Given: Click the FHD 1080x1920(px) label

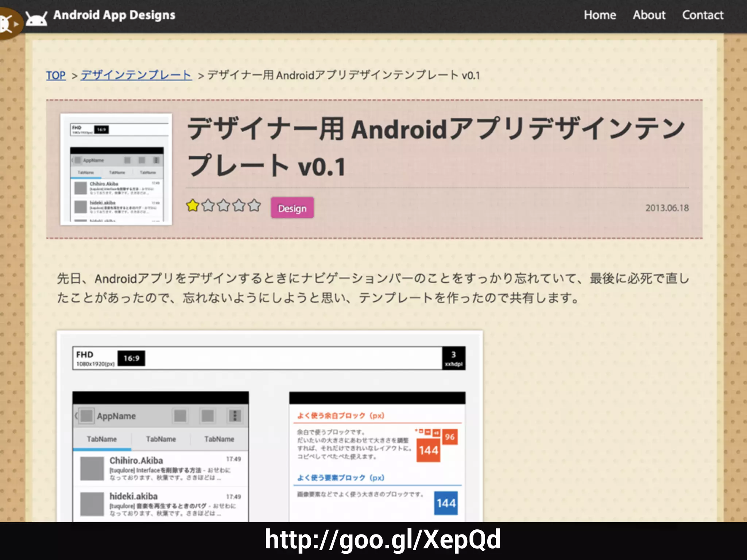Looking at the screenshot, I should [94, 358].
